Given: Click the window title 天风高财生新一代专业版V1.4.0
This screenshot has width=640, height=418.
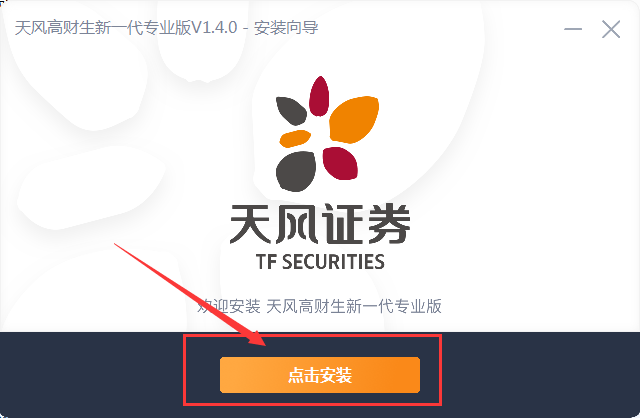Looking at the screenshot, I should pyautogui.click(x=126, y=28).
